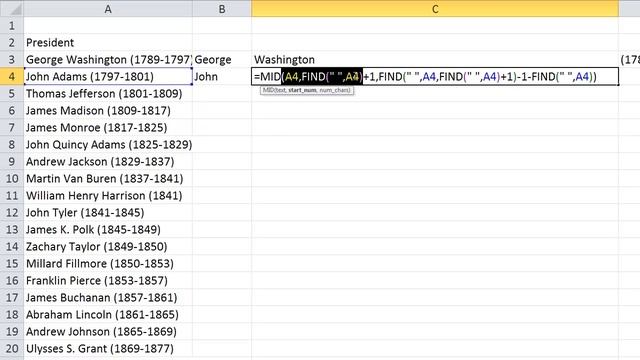The width and height of the screenshot is (640, 360).
Task: Click cell 'Abraham Lincoln (1861-1865)'
Action: 108,315
